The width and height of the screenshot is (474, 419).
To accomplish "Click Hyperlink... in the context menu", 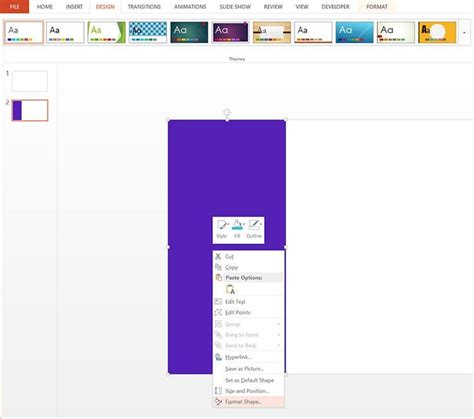I will [x=249, y=357].
